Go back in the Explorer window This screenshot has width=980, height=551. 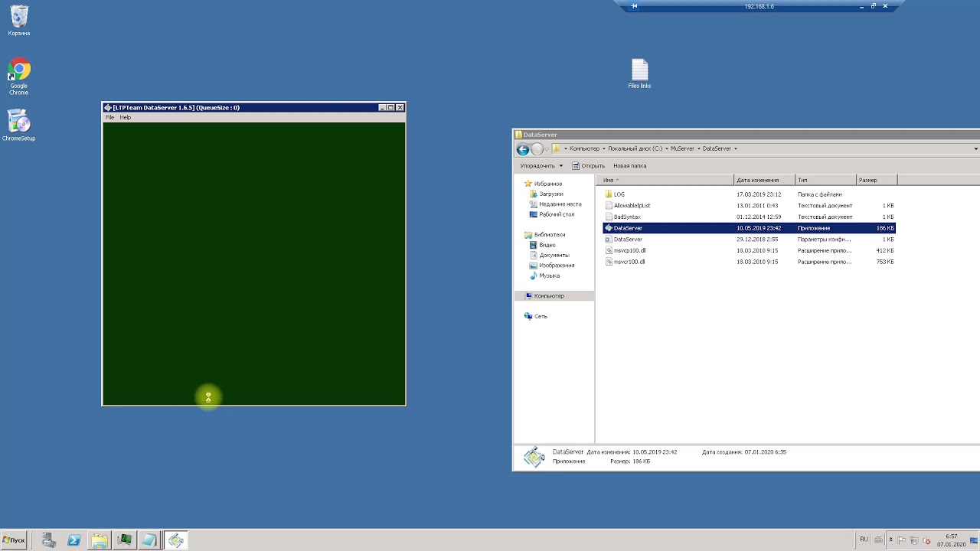[x=523, y=149]
